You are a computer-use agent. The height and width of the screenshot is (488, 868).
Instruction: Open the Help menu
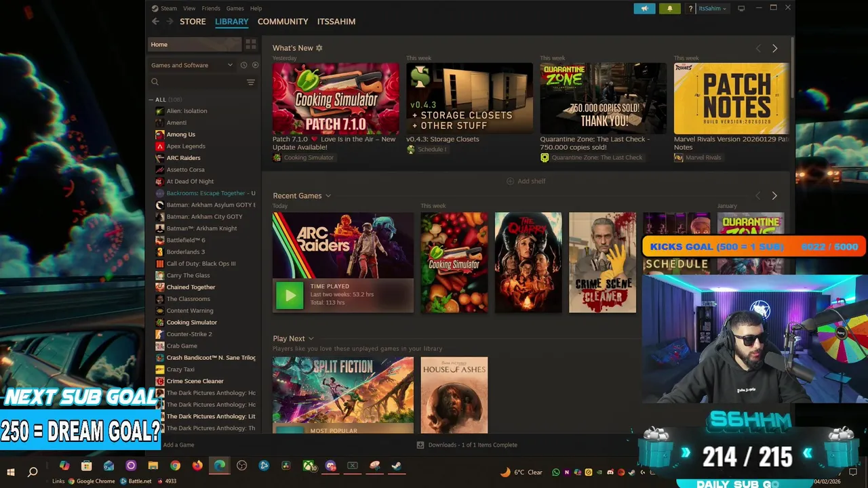tap(256, 8)
